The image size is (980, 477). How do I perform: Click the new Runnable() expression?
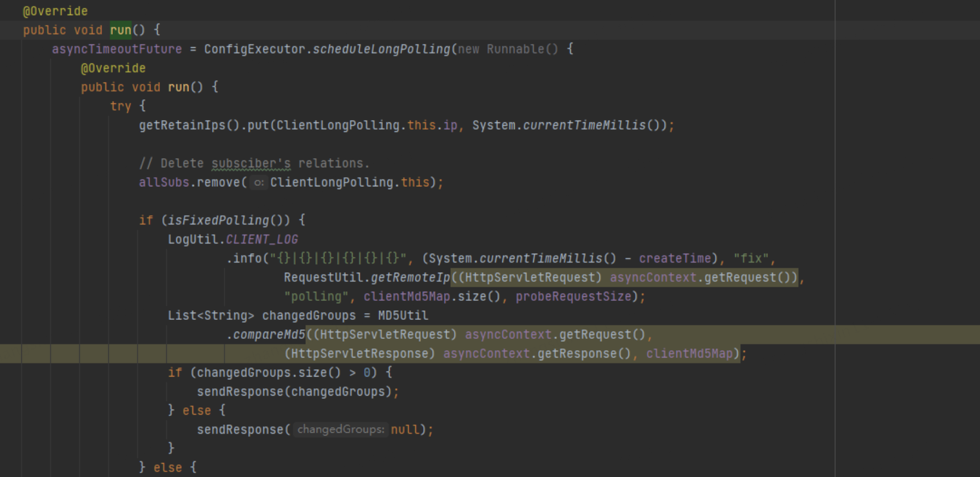508,49
